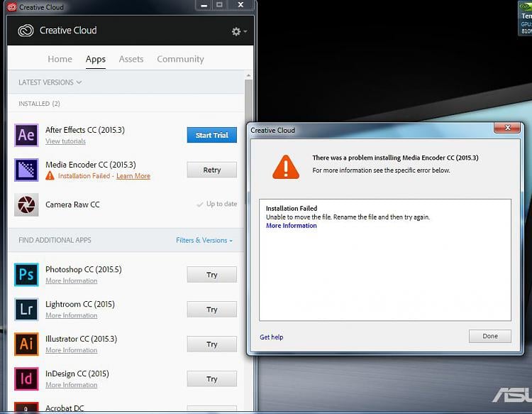Click the red Creative Cloud title bar icon
This screenshot has height=414, width=532.
click(x=12, y=7)
